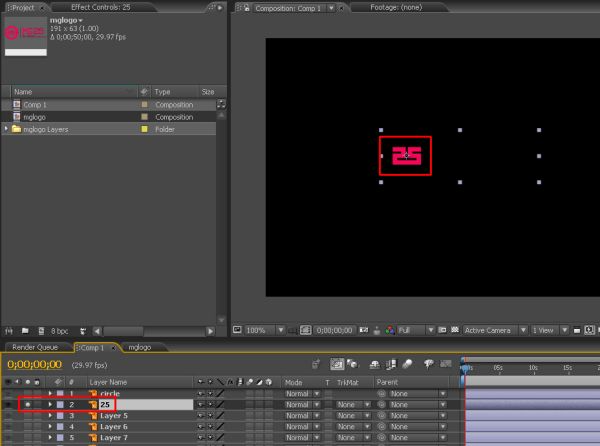
Task: Switch to the mglogo timeline tab
Action: pos(140,347)
